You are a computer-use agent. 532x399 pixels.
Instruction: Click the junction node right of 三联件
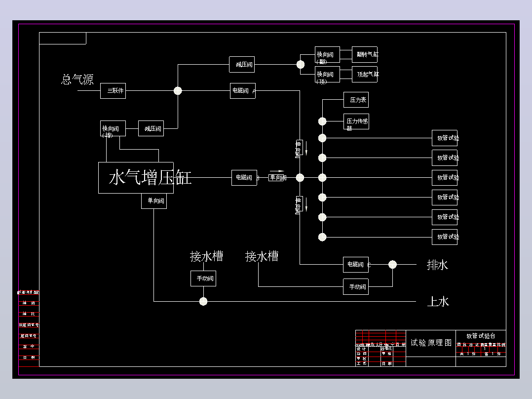[178, 91]
